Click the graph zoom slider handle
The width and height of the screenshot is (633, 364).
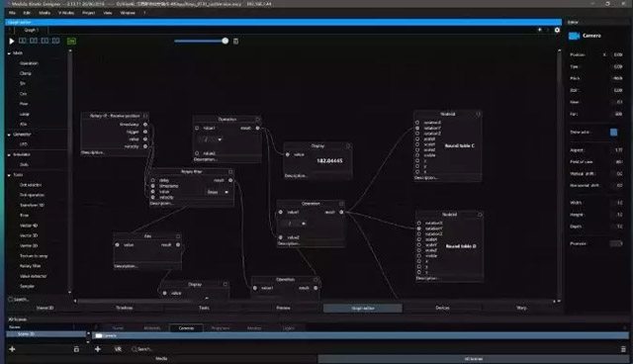225,41
